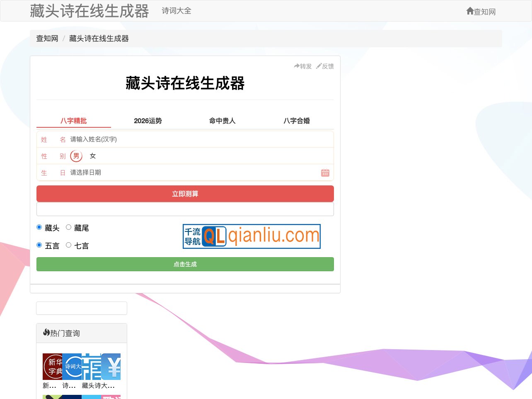
Task: Open the 命中贵人 tab
Action: tap(222, 121)
